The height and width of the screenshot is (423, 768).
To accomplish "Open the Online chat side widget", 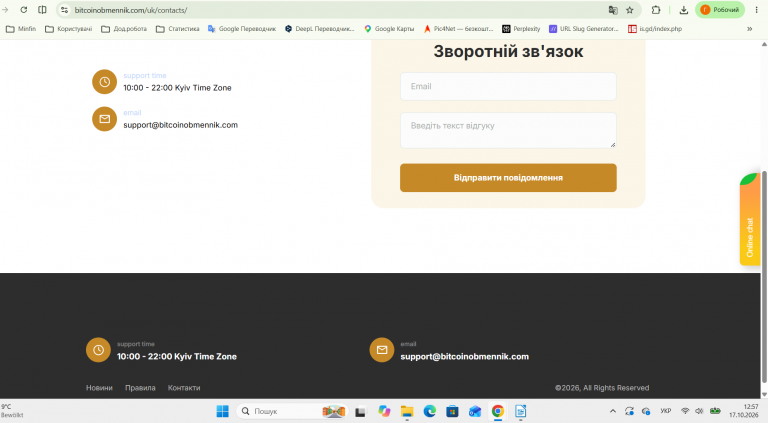I will pos(749,219).
